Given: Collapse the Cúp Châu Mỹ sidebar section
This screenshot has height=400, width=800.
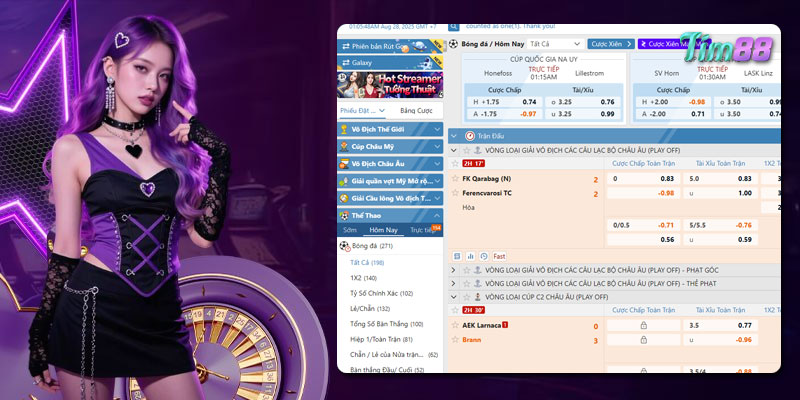Looking at the screenshot, I should 437,147.
